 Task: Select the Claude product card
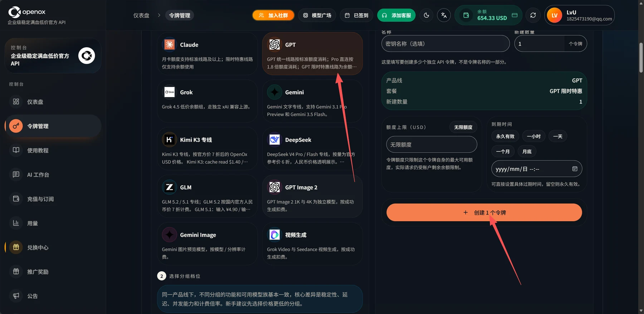tap(208, 54)
